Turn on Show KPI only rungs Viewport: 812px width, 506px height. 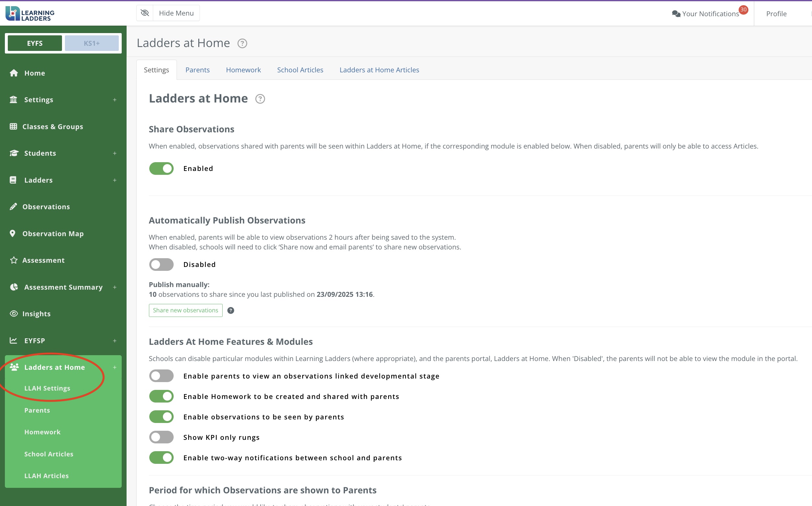(161, 437)
